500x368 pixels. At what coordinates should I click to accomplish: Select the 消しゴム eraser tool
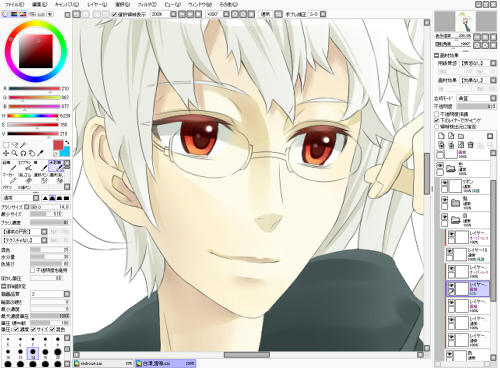tap(25, 178)
